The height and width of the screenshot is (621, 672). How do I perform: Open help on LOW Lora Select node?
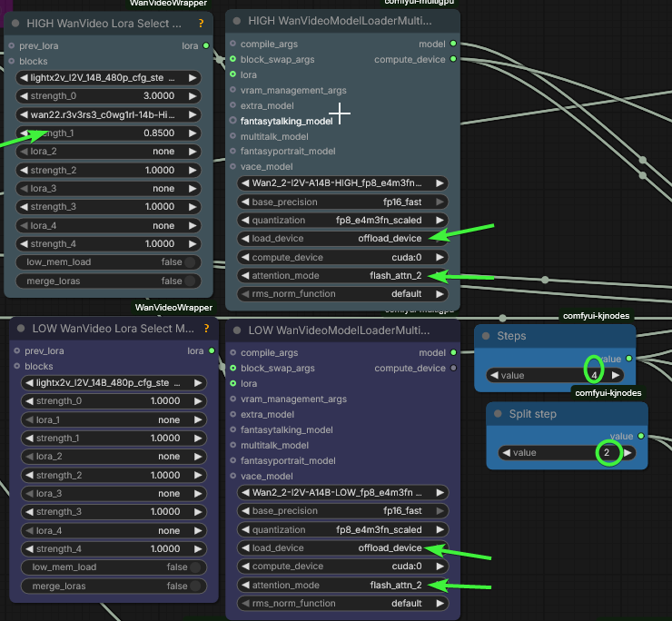click(x=206, y=328)
